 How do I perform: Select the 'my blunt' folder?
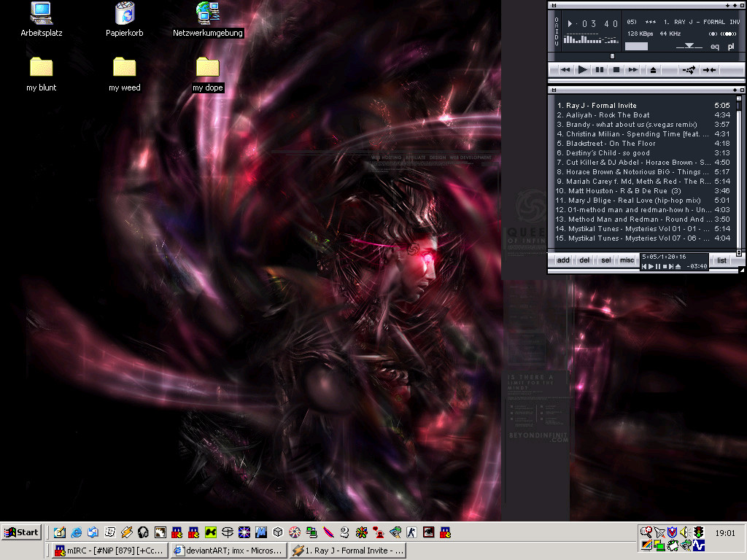pos(42,74)
